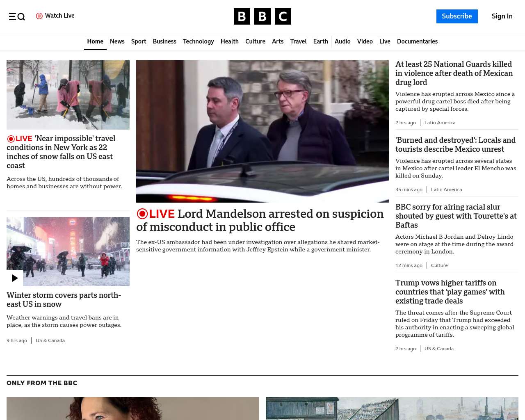Read Winter storm covers north-east US story
Viewport: 525px width, 420px height.
(64, 300)
